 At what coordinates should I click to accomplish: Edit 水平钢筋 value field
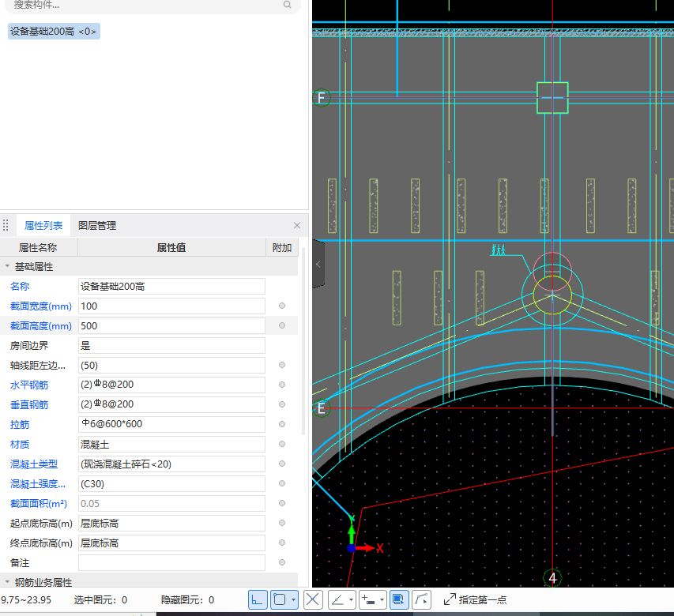[171, 385]
